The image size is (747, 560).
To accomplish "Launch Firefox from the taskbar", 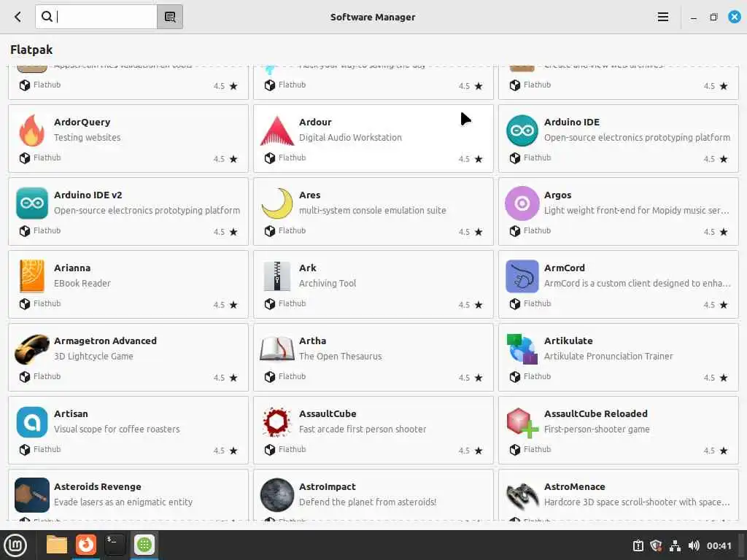I will coord(86,545).
